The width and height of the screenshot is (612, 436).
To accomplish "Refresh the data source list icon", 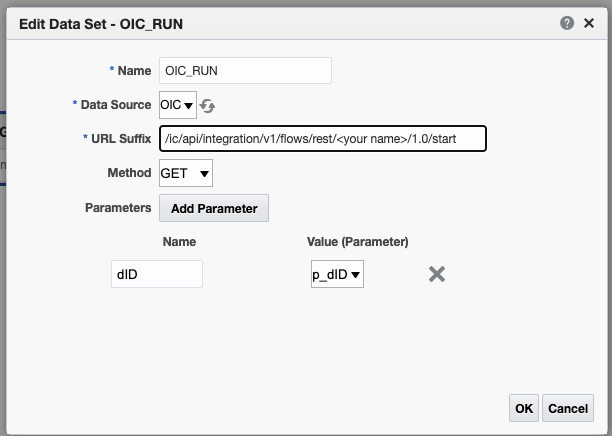I will pyautogui.click(x=207, y=106).
